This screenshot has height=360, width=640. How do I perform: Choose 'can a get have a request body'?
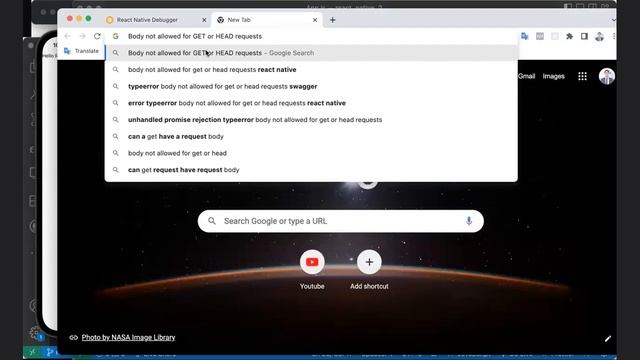[x=311, y=137]
